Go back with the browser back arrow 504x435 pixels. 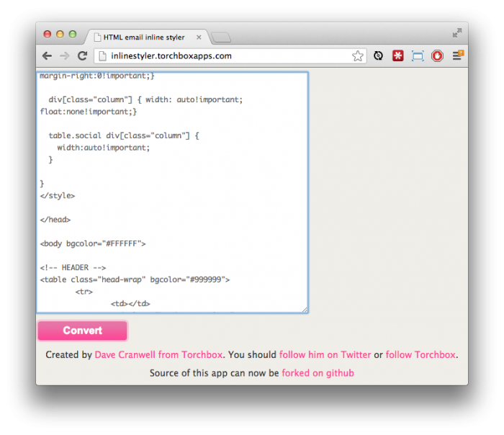pos(47,55)
